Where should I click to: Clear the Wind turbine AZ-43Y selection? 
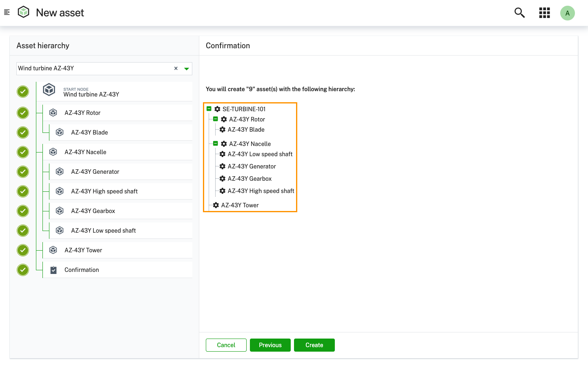point(176,68)
